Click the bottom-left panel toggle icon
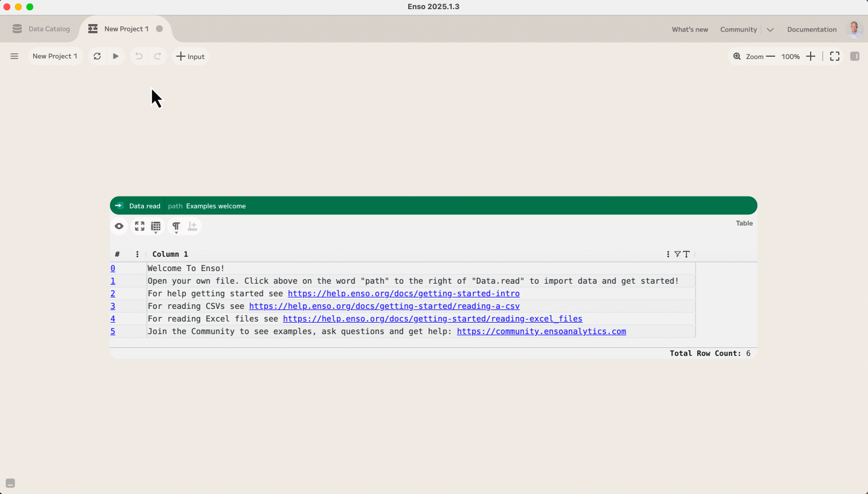The width and height of the screenshot is (868, 494). (x=10, y=483)
